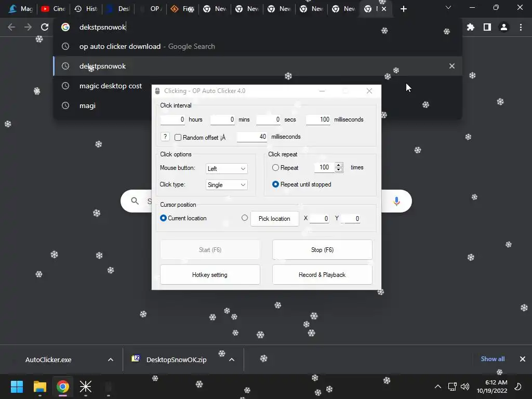Screen dimensions: 532x399
Task: Open OP Auto Clicker taskbar icon
Action: [x=108, y=387]
